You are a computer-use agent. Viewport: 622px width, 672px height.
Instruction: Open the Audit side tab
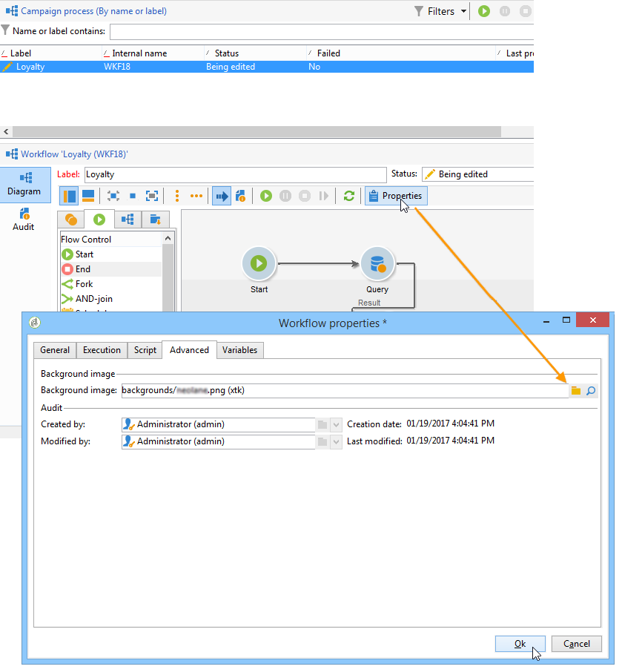click(24, 220)
